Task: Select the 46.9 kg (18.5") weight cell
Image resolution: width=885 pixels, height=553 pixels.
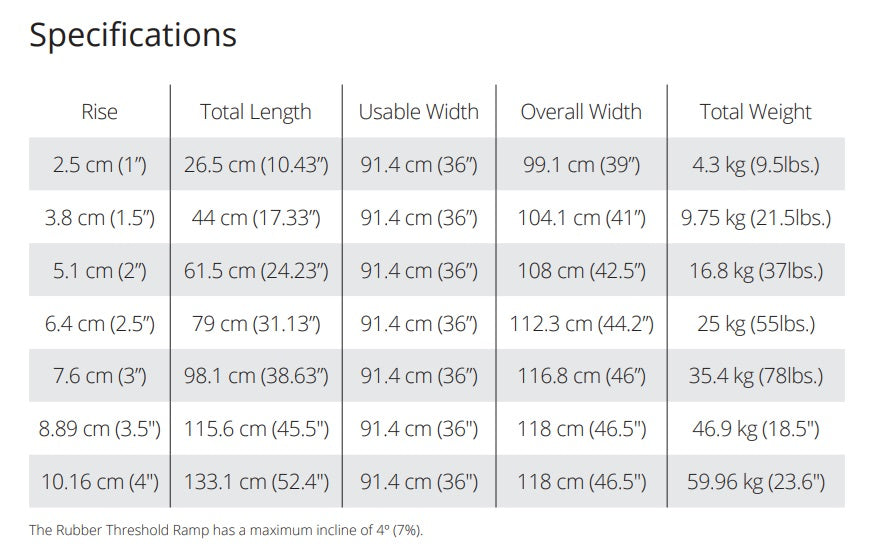Action: click(756, 430)
